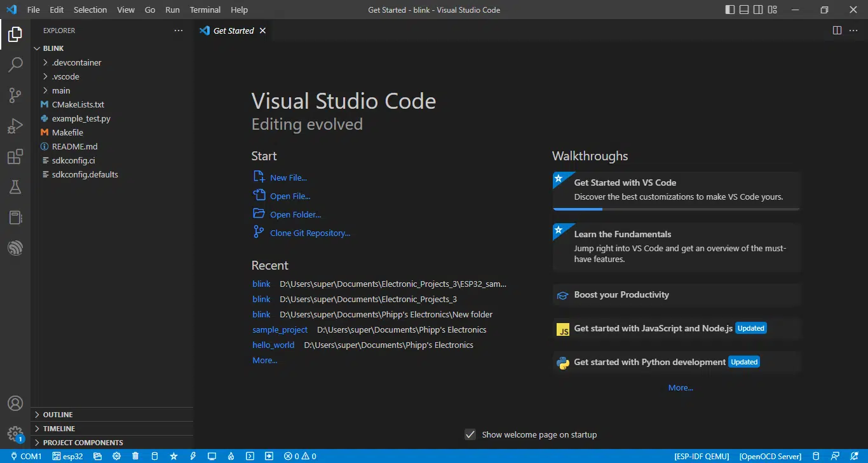Click New File... link
This screenshot has width=868, height=463.
[x=288, y=178]
